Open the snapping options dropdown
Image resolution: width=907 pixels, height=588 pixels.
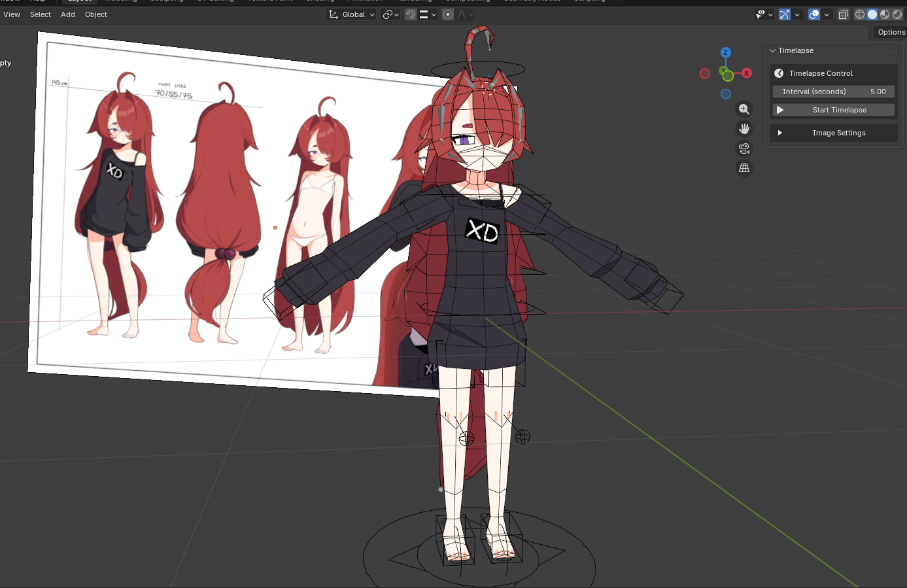tap(428, 14)
